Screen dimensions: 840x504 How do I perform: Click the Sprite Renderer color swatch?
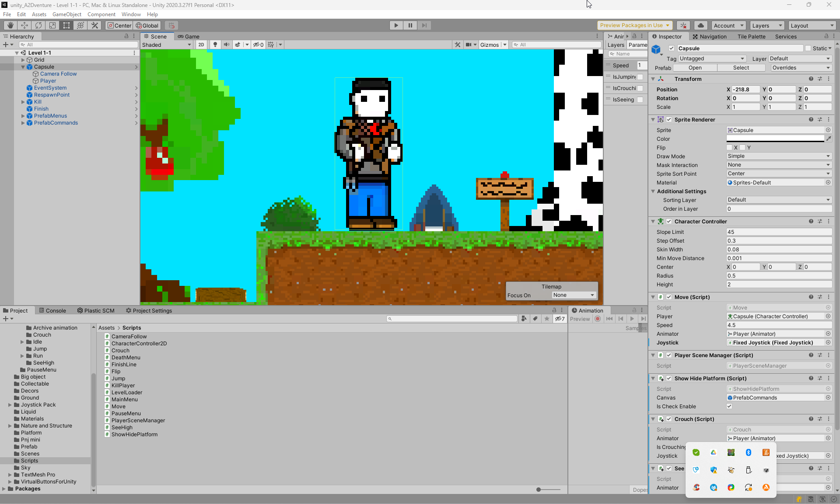coord(775,139)
